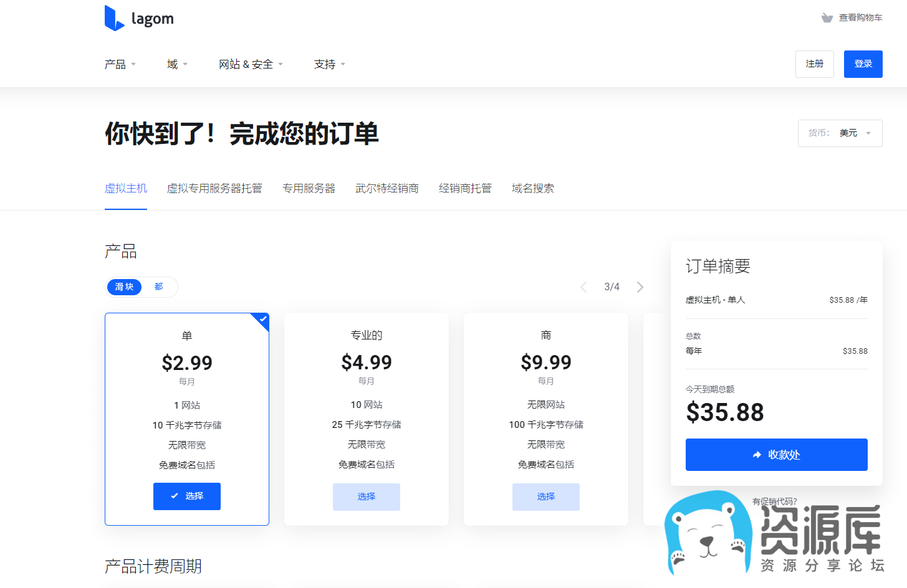Click the 商 plan card price
Screen dimensions: 907x588
click(546, 363)
